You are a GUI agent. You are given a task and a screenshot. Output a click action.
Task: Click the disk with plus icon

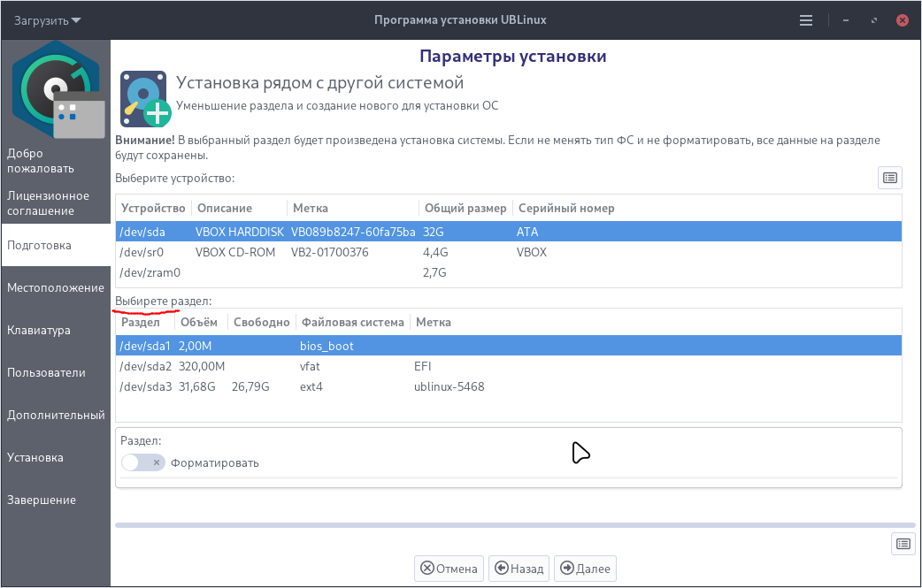pos(145,97)
